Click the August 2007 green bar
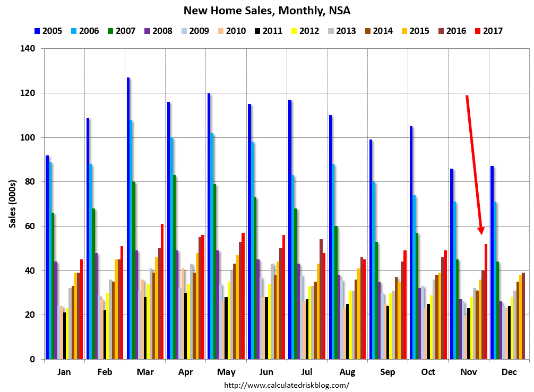The height and width of the screenshot is (392, 534). click(x=336, y=293)
